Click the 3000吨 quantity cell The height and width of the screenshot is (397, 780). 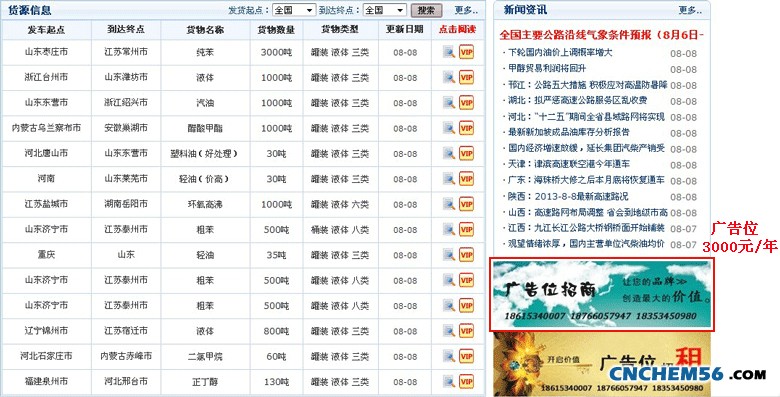pos(276,52)
